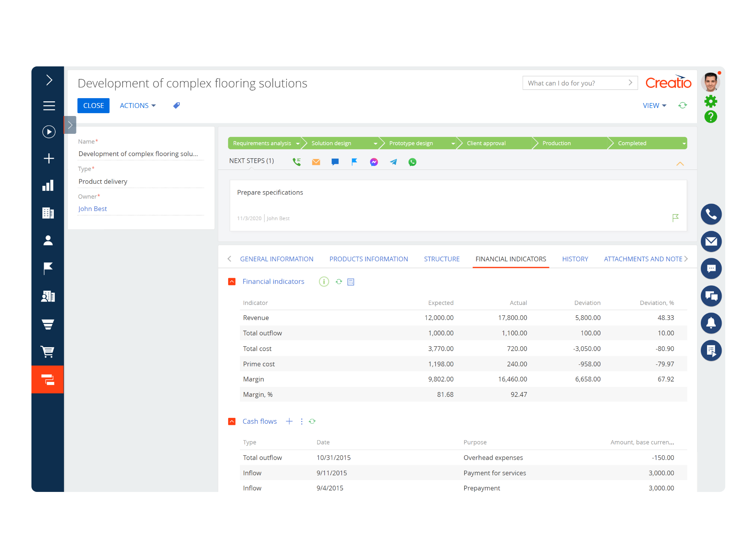Screen dimensions: 756x559
Task: Start a call from the Next Steps toolbar
Action: coord(297,161)
